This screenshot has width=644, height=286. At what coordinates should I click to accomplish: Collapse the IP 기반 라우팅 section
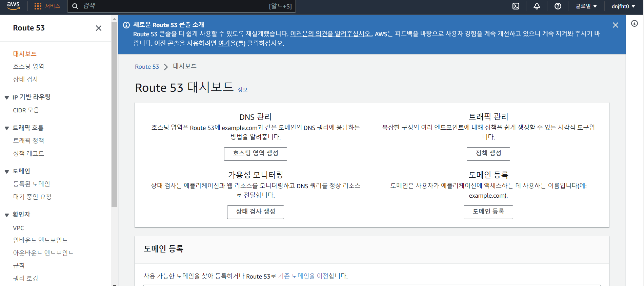(x=7, y=97)
